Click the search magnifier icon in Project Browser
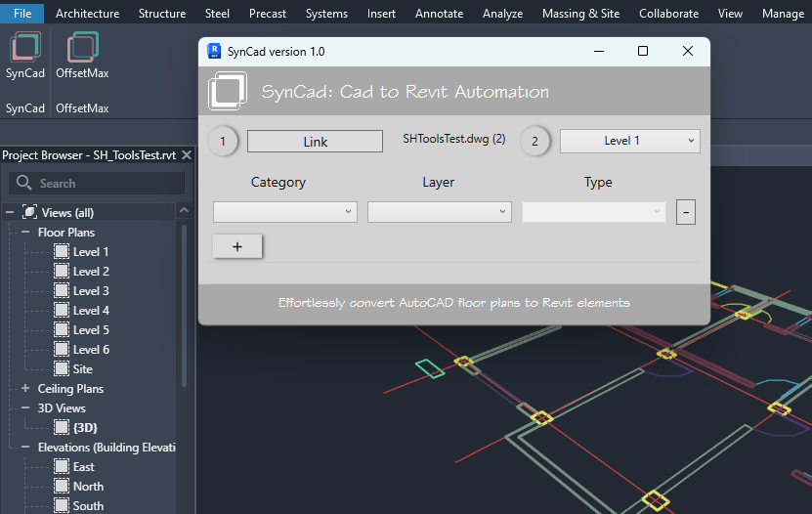812x514 pixels. 23,183
